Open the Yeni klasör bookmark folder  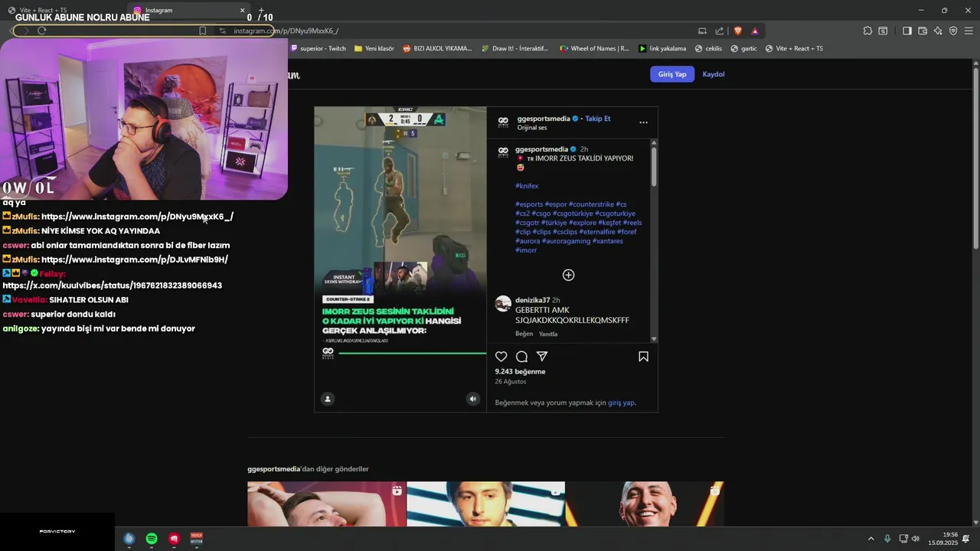point(374,48)
